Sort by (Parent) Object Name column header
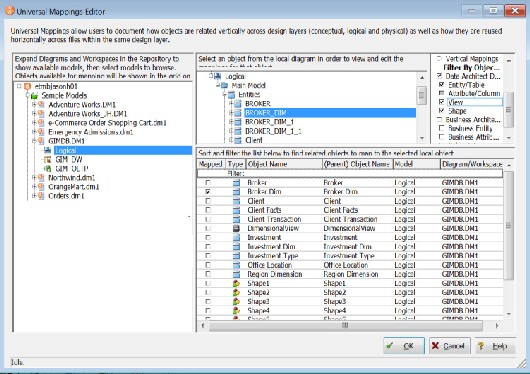The width and height of the screenshot is (530, 374). tap(358, 164)
